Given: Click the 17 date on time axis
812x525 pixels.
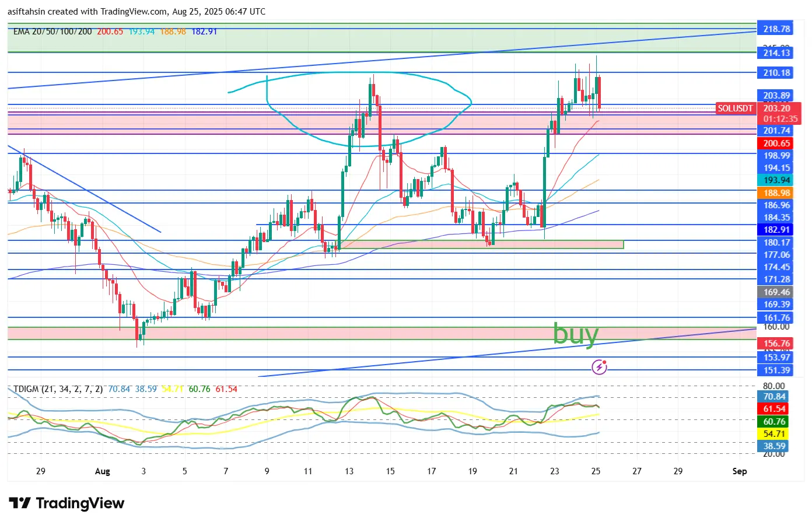Looking at the screenshot, I should [431, 471].
